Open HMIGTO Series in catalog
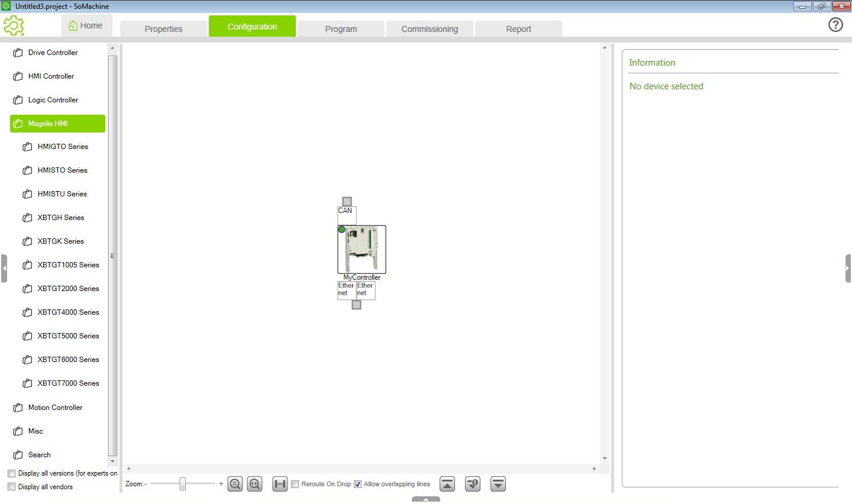 63,147
